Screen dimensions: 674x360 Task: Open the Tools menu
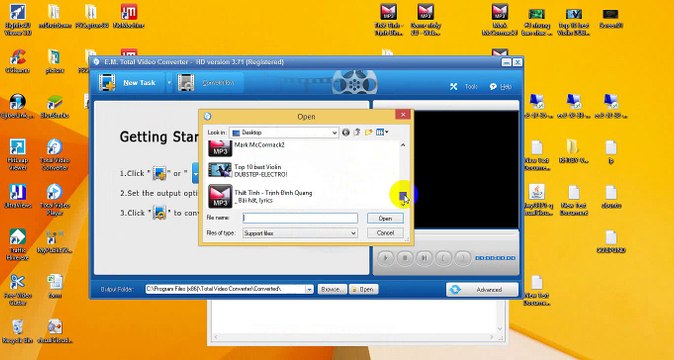tap(471, 86)
